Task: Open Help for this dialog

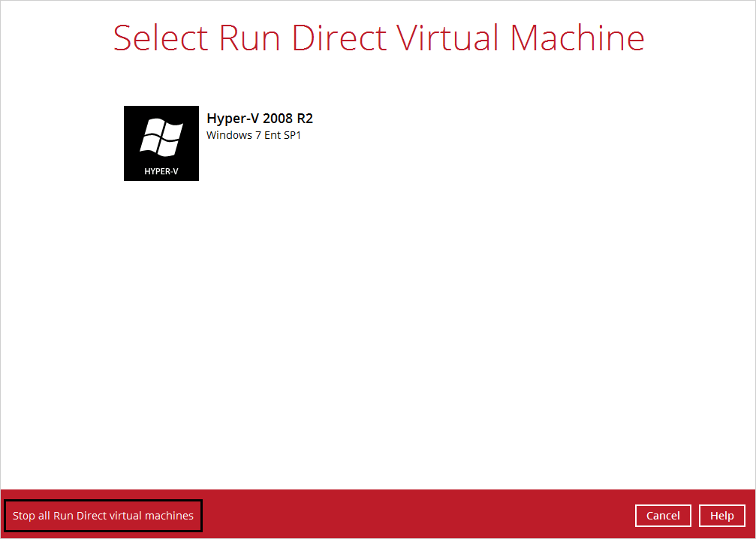Action: [721, 516]
